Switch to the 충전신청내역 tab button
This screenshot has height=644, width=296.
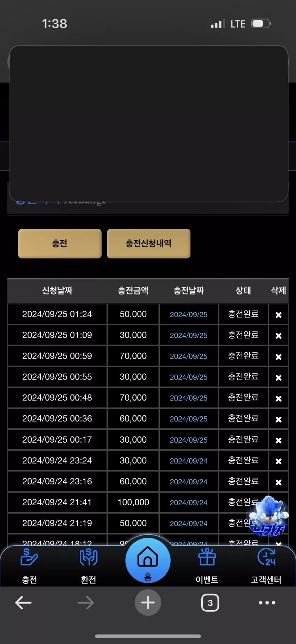click(x=149, y=244)
